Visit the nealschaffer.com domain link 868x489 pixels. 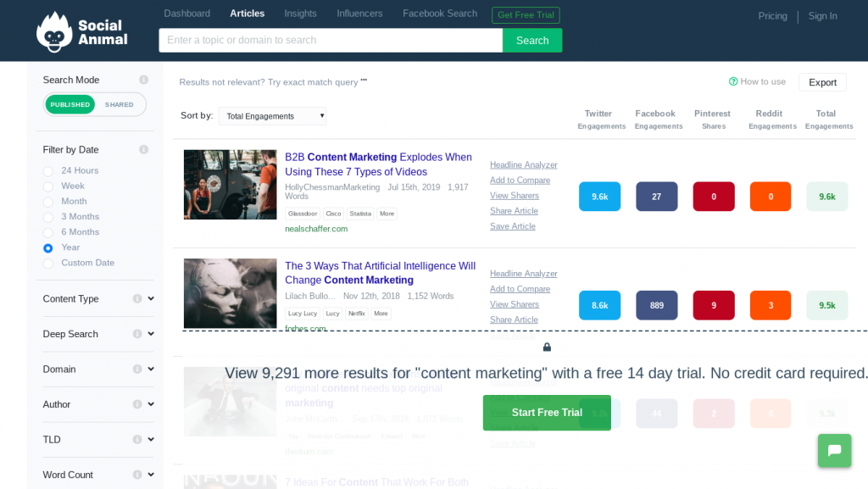(316, 229)
